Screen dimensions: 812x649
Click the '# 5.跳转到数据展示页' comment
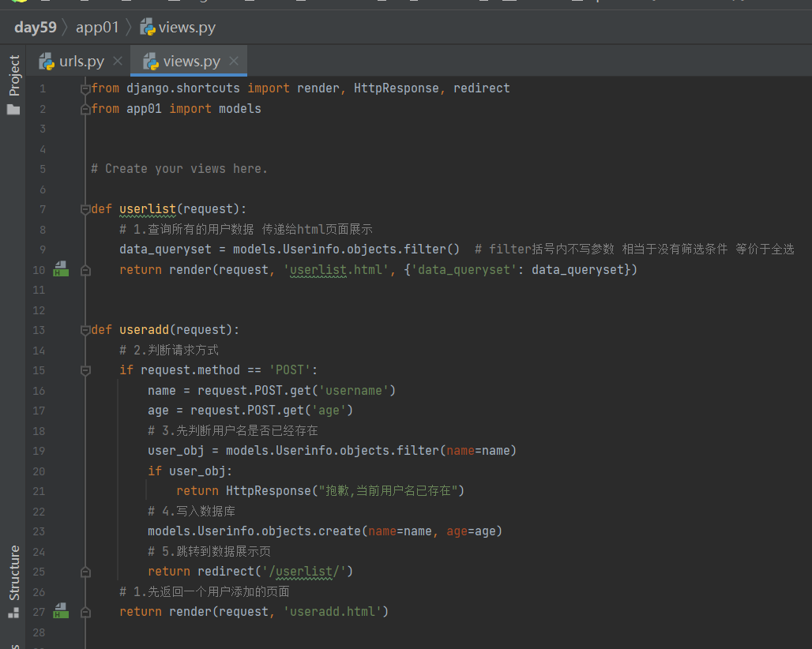click(x=209, y=551)
